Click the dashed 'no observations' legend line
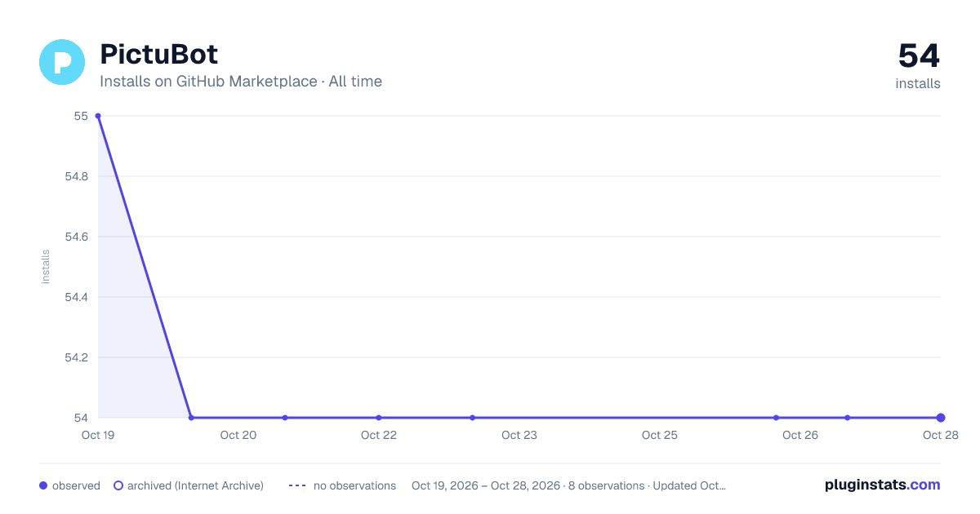This screenshot has height=514, width=980. click(297, 485)
